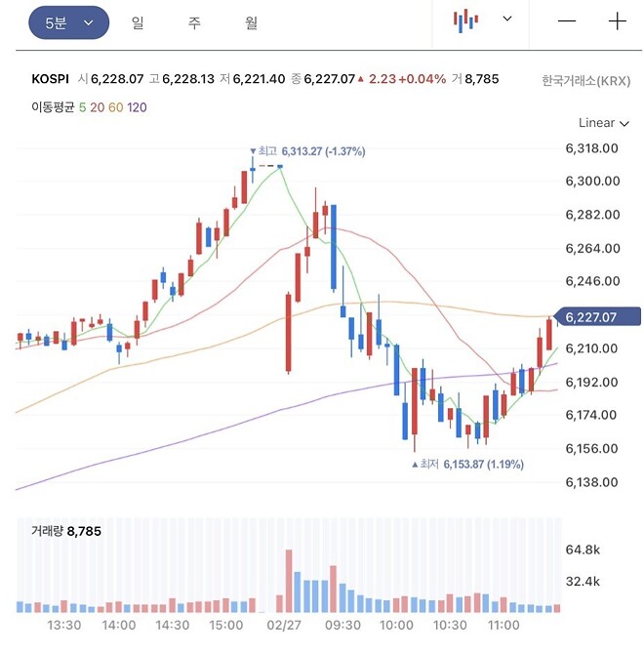
Task: Expand the chart type chevron
Action: [507, 19]
